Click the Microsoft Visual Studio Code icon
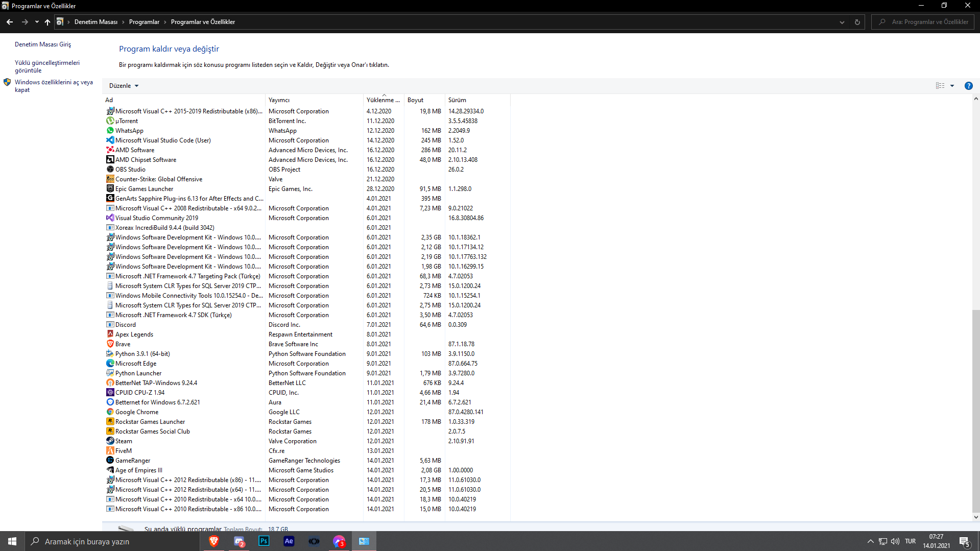This screenshot has width=980, height=551. [110, 140]
